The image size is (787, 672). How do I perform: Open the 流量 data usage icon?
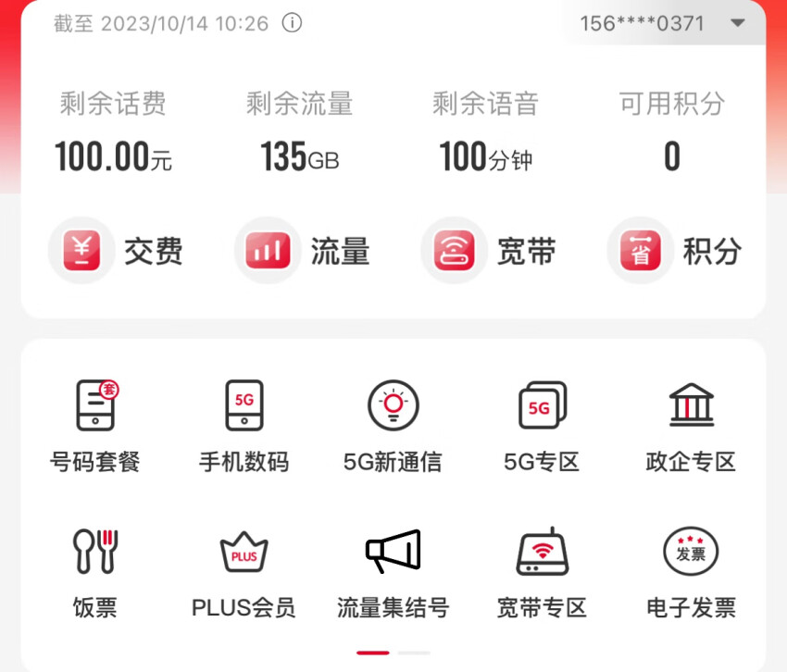coord(267,251)
